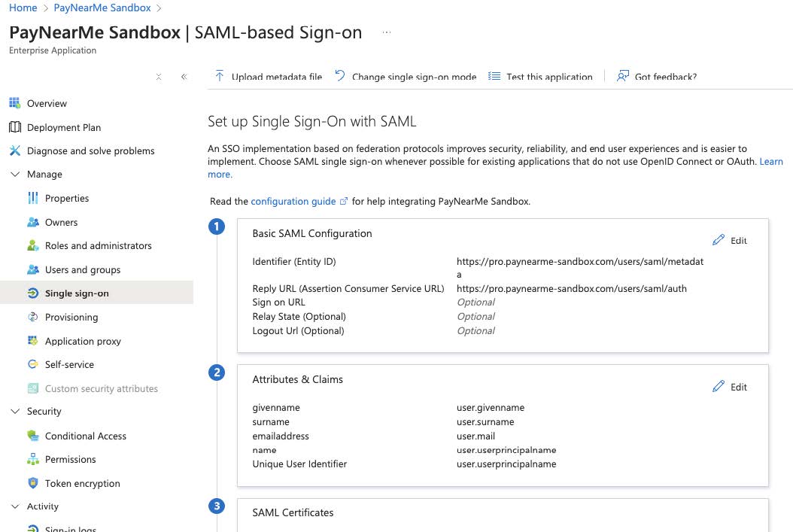Click the sidebar up-down collapse arrows icon

pyautogui.click(x=159, y=77)
